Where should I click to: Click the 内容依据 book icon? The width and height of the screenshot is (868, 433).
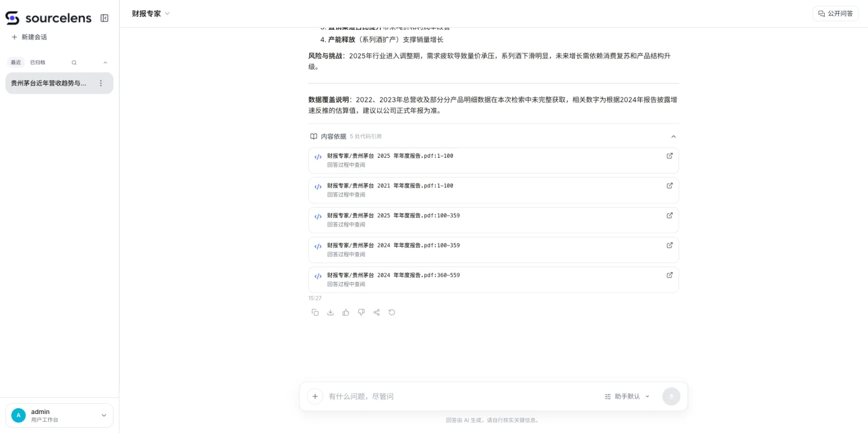[x=314, y=137]
